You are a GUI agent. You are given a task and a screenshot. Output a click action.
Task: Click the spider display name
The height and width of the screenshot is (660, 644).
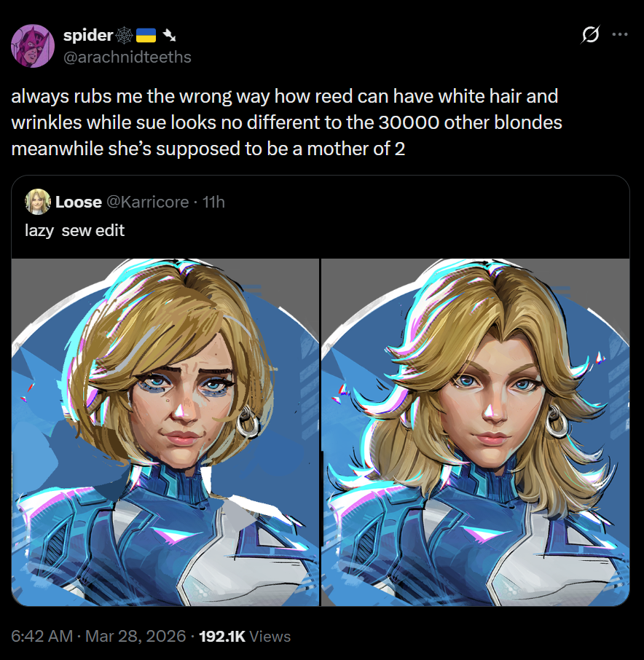(88, 36)
